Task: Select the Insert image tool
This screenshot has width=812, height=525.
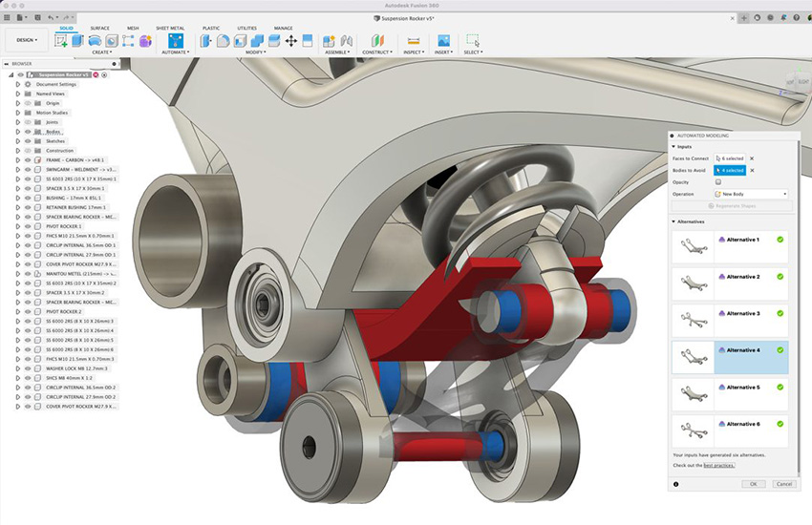Action: coord(444,41)
